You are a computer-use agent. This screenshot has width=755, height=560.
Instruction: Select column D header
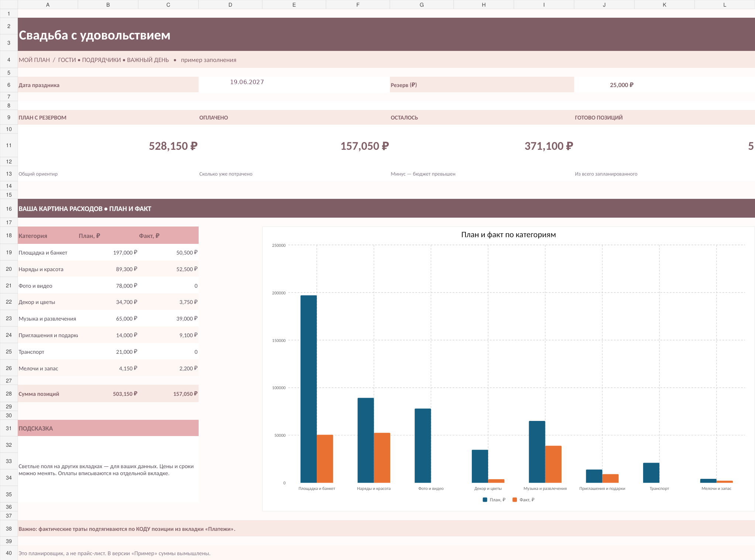pos(230,4)
